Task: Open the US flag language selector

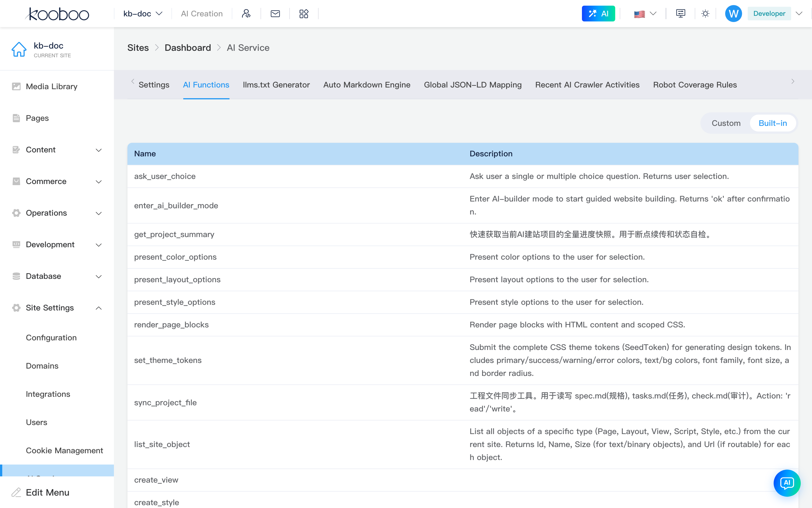Action: pyautogui.click(x=645, y=14)
